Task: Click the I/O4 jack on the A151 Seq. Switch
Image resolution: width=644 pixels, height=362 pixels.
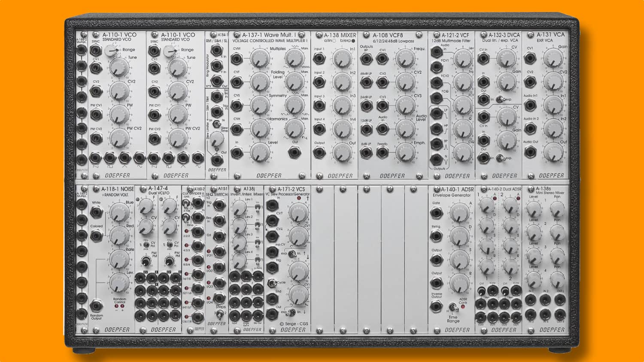Action: (219, 298)
